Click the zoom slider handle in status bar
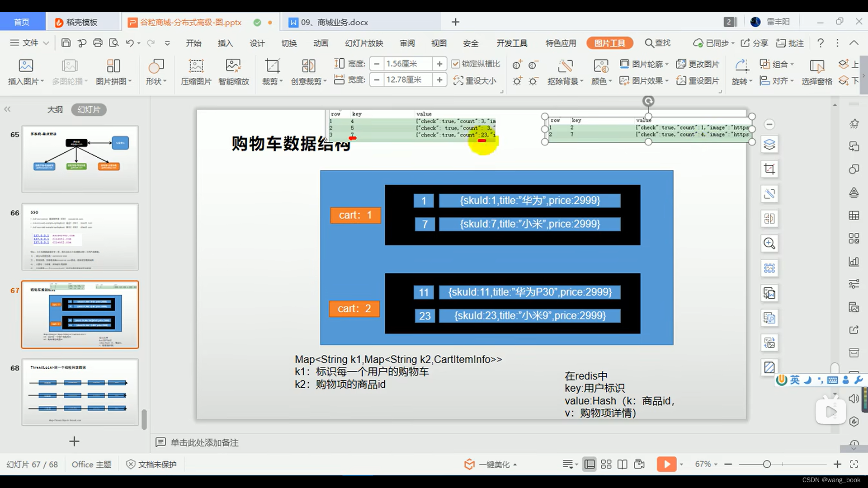The width and height of the screenshot is (868, 488). [767, 464]
